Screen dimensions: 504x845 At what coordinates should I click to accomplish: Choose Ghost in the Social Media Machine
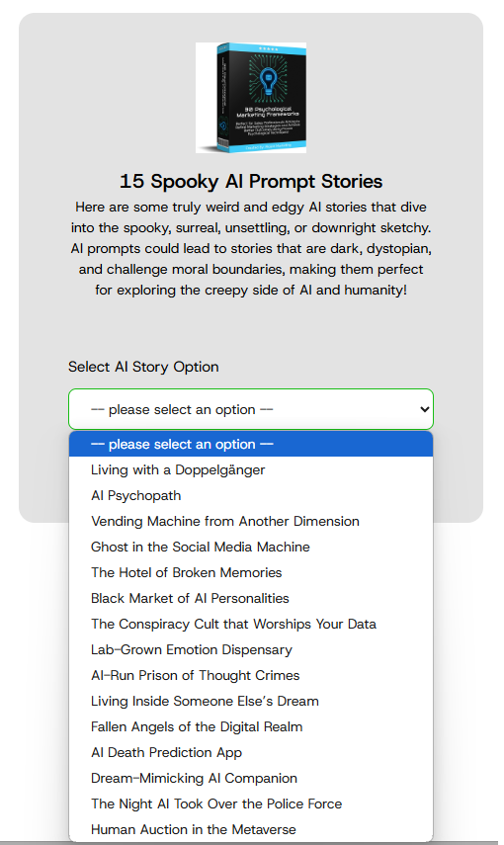(251, 547)
